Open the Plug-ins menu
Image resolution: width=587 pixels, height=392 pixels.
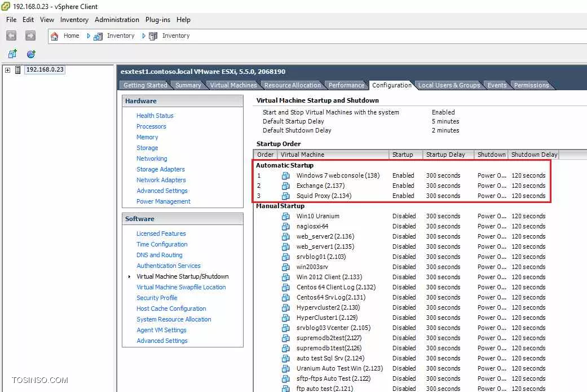[158, 20]
